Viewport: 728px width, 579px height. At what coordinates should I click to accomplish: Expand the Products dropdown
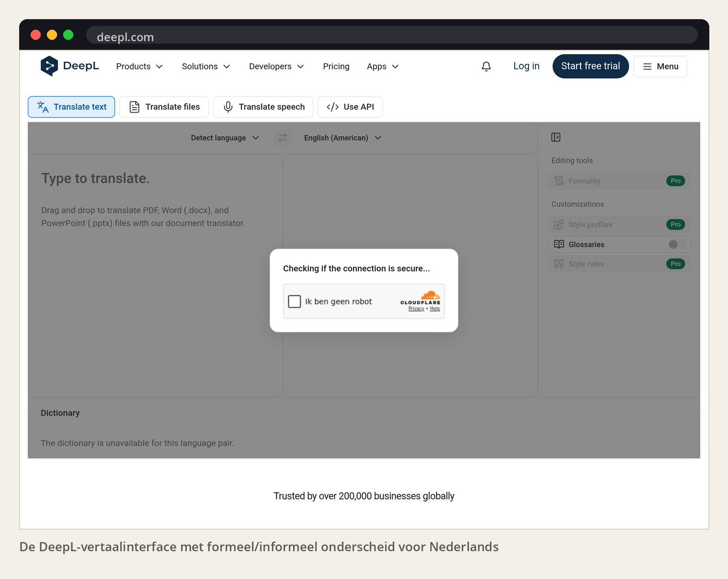point(139,67)
